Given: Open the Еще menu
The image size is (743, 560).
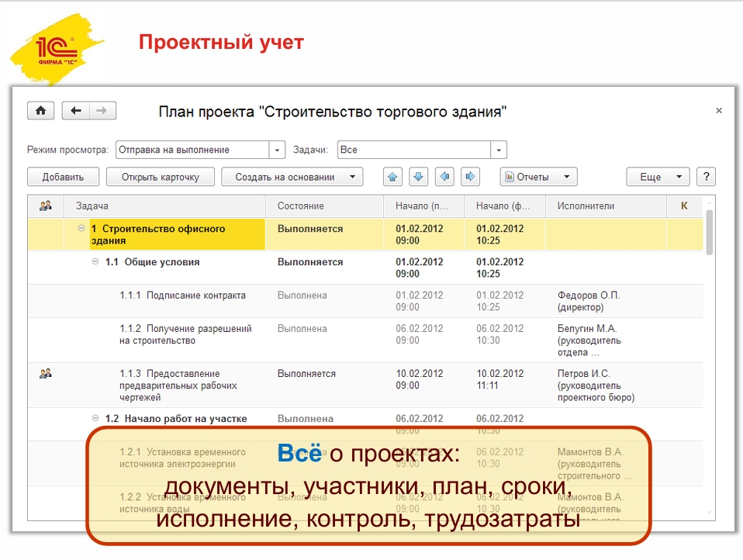Looking at the screenshot, I should 658,177.
